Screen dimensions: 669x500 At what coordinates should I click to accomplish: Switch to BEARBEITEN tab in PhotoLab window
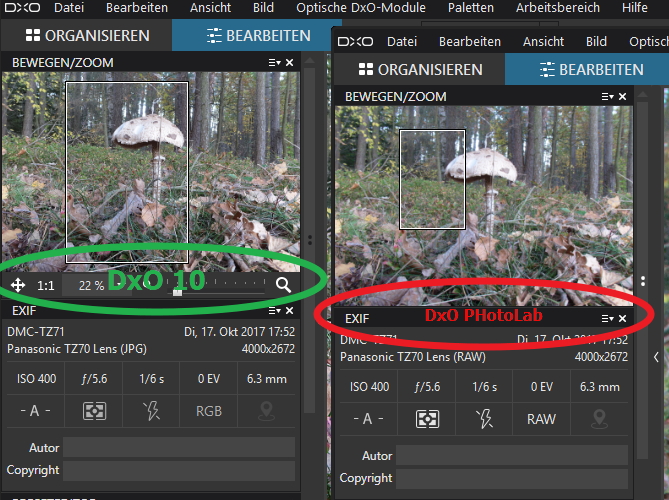[587, 70]
